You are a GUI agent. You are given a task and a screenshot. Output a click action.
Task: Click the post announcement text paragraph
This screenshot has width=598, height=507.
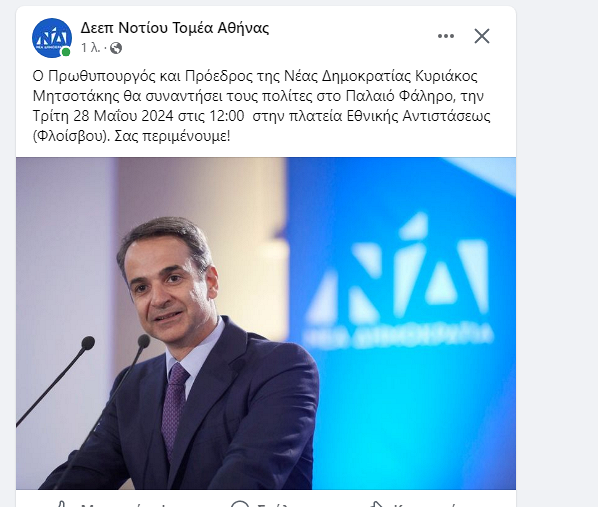pos(262,106)
